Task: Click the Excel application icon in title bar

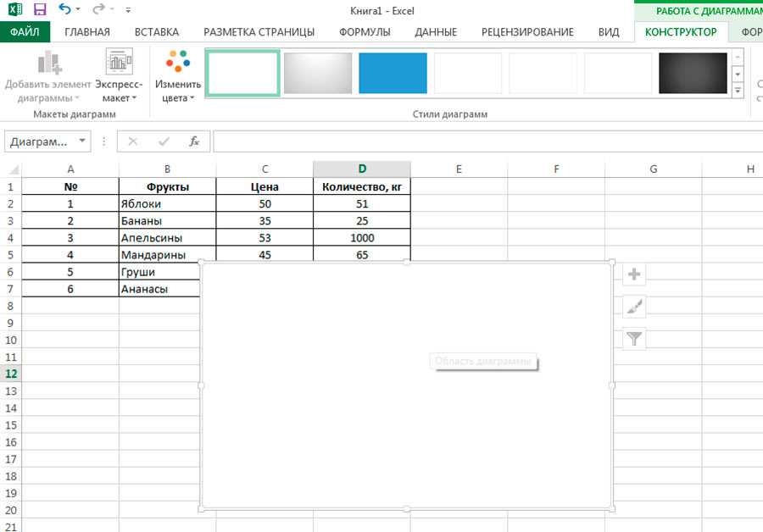Action: coord(15,9)
